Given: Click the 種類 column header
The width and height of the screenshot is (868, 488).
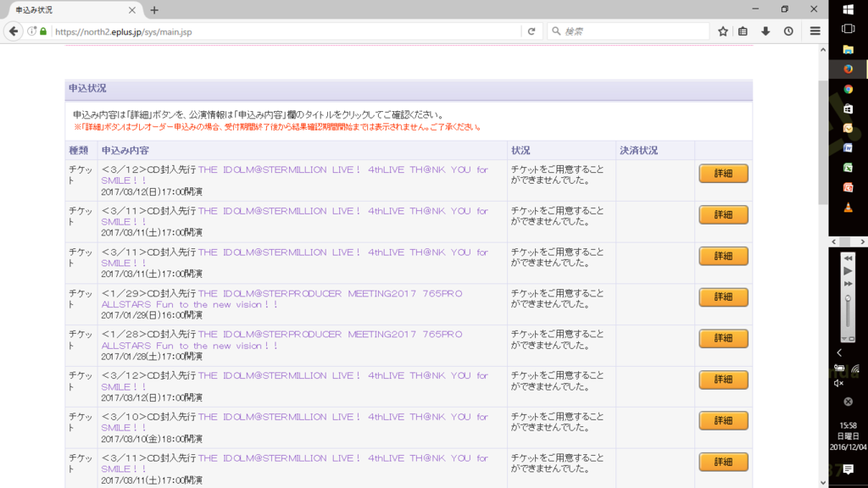Looking at the screenshot, I should click(x=79, y=151).
